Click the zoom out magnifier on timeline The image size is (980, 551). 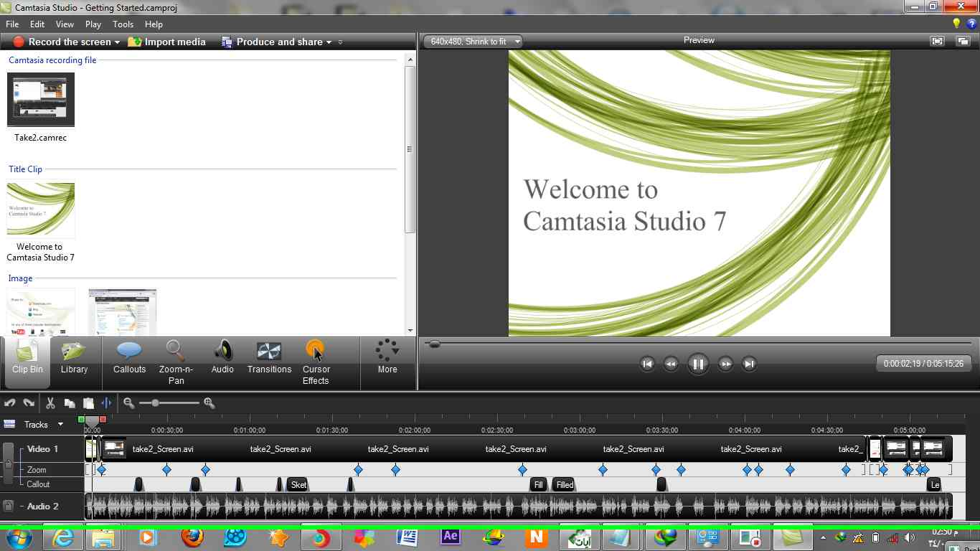tap(128, 403)
